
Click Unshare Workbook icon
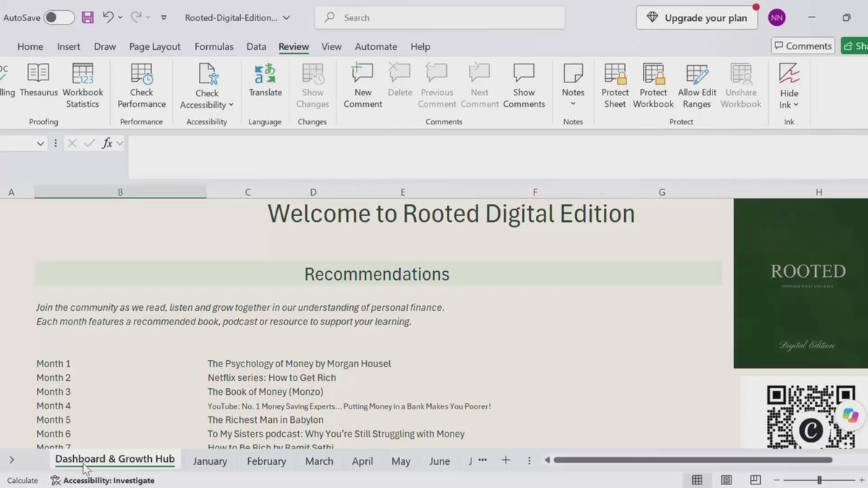(x=741, y=73)
